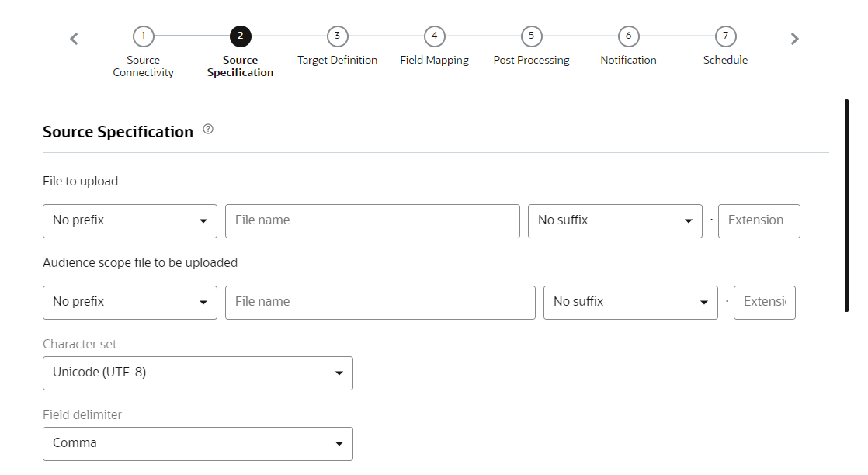
Task: Select step 5 Post Processing
Action: pyautogui.click(x=531, y=36)
